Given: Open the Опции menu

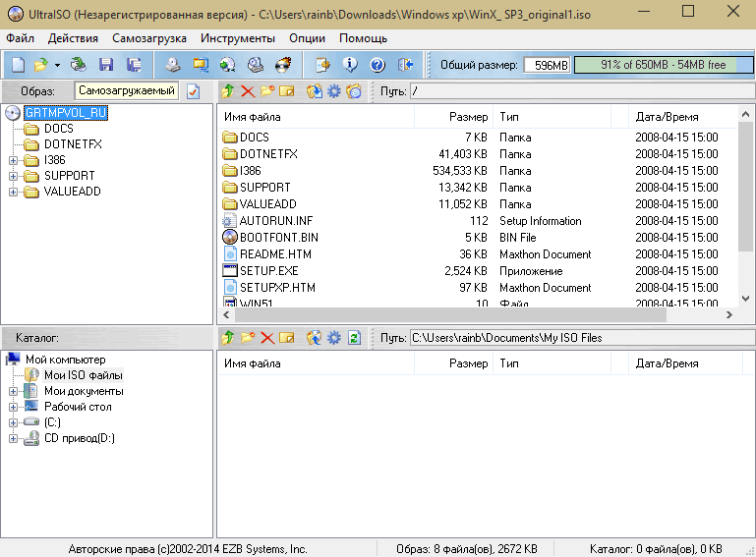Looking at the screenshot, I should coord(307,38).
